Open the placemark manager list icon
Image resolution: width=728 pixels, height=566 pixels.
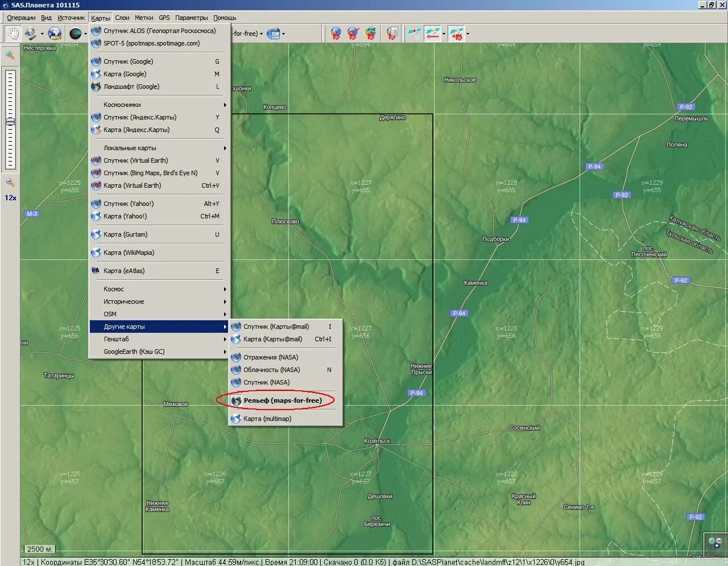click(x=392, y=34)
